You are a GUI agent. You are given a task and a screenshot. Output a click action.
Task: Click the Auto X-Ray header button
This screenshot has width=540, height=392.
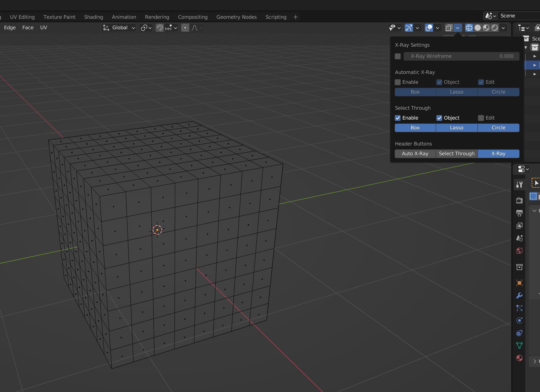[415, 154]
